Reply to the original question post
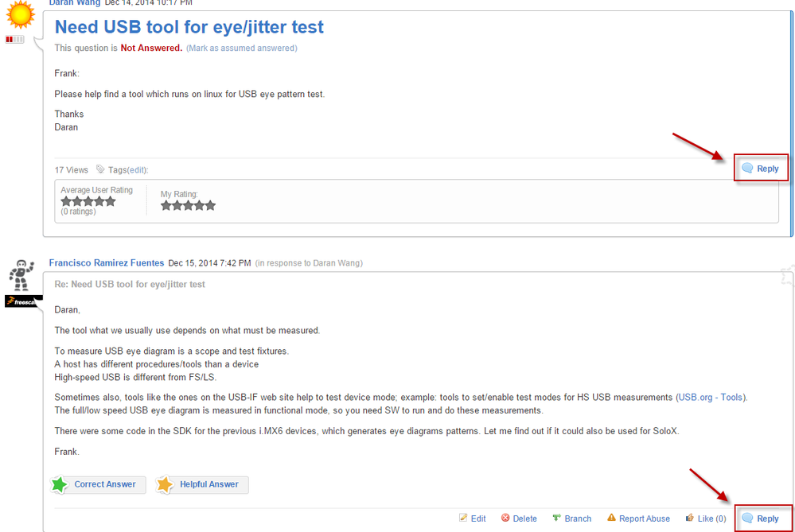The height and width of the screenshot is (532, 795). 761,169
